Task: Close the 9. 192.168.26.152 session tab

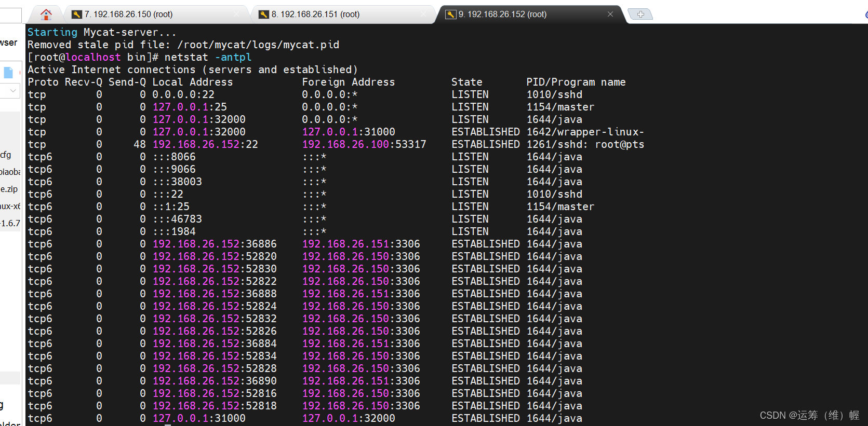Action: (610, 14)
